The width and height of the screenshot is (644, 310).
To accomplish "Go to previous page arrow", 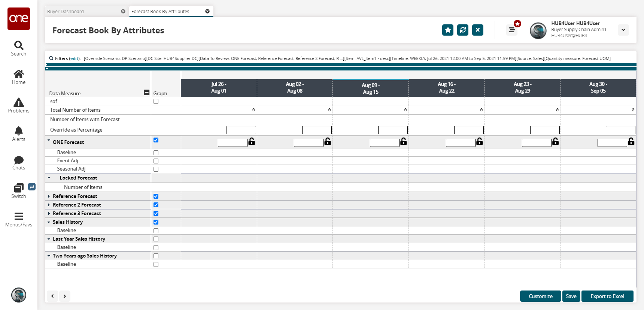I will click(52, 296).
